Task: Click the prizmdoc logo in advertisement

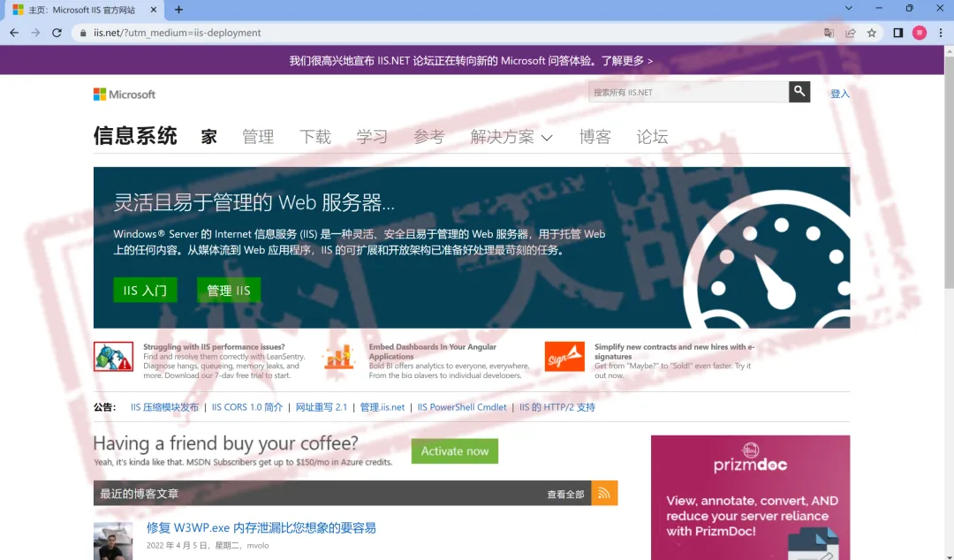Action: [750, 458]
